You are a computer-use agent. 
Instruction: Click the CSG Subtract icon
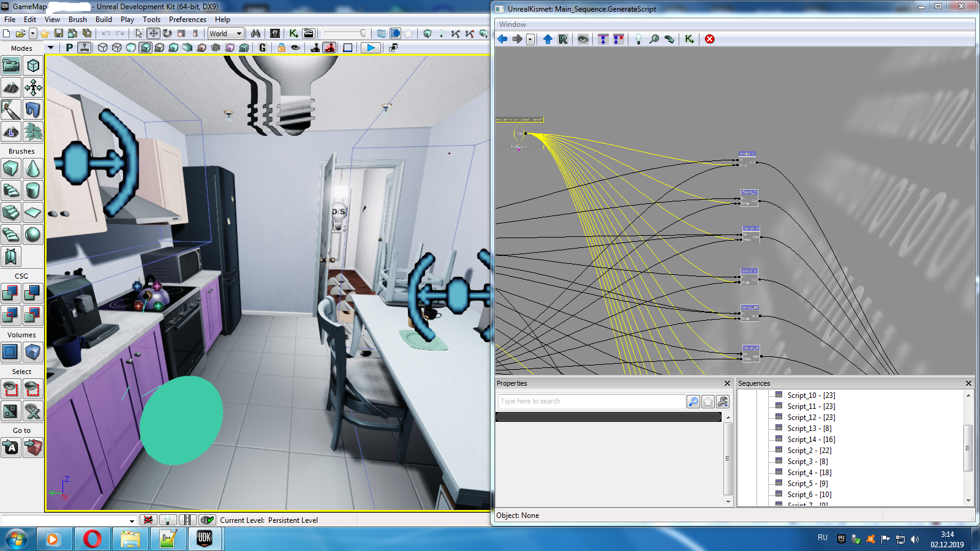pyautogui.click(x=33, y=293)
